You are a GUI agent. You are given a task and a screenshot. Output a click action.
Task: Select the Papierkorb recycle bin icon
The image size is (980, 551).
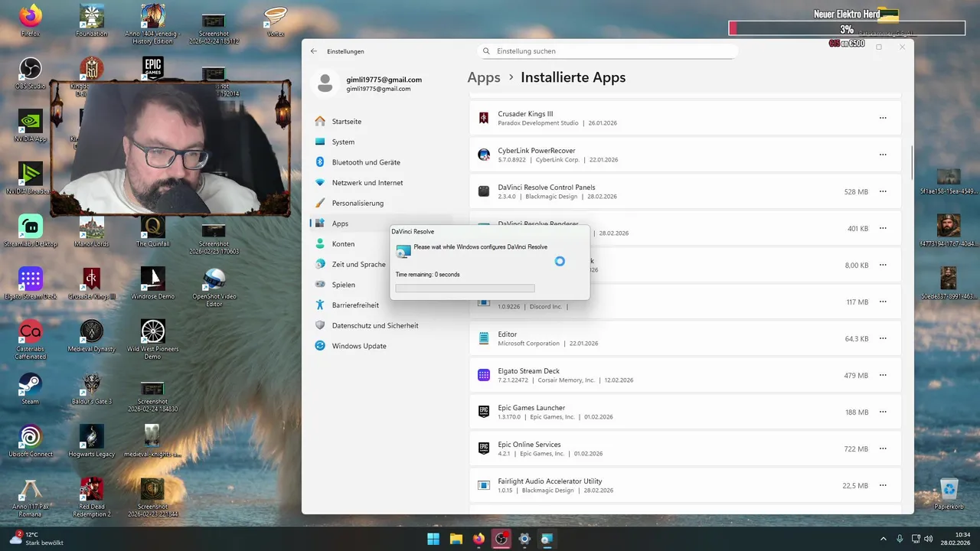(949, 493)
